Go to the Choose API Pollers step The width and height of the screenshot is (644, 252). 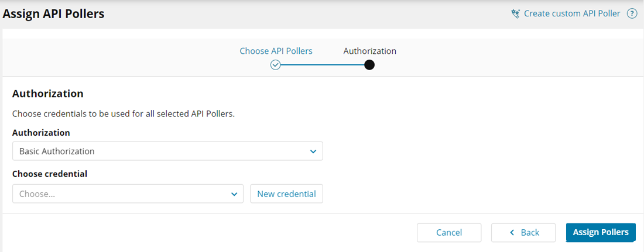(276, 51)
